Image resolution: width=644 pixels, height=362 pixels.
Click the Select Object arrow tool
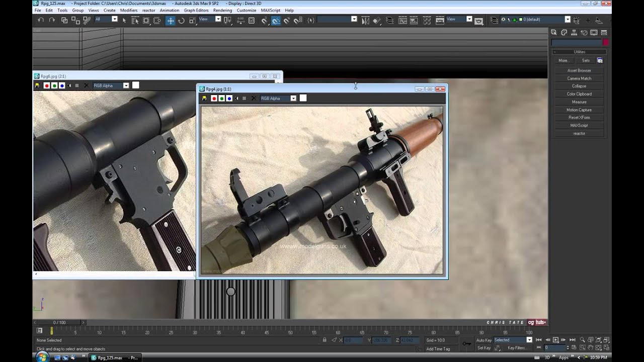click(124, 21)
